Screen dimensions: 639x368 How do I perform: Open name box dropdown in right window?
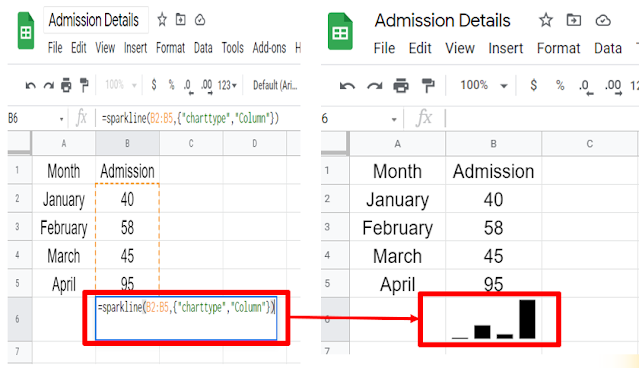click(394, 119)
